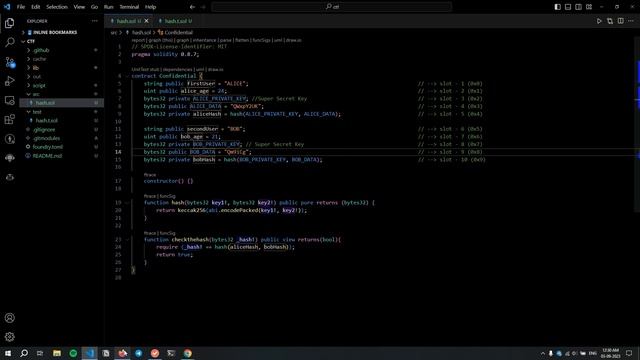Viewport: 640px width, 360px height.
Task: Click the Run file play icon
Action: 599,21
